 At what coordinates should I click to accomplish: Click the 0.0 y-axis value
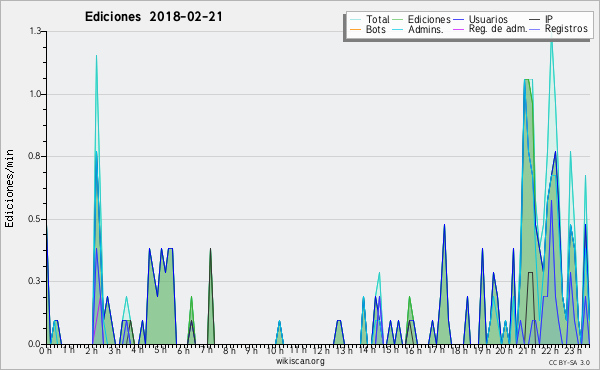pyautogui.click(x=35, y=344)
